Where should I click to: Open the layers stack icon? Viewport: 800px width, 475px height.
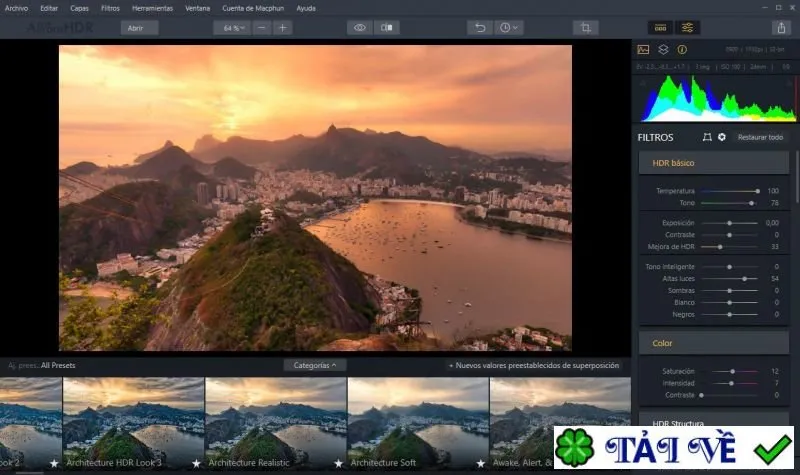tap(663, 49)
